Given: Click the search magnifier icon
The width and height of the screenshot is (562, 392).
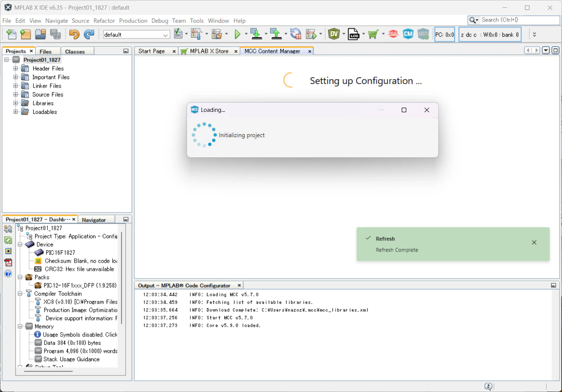Looking at the screenshot, I should [x=472, y=20].
